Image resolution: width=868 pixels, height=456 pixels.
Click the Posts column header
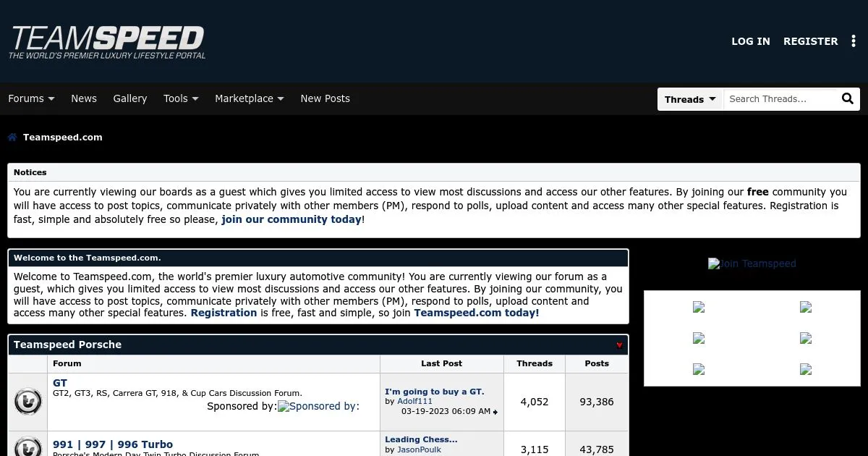pos(597,363)
